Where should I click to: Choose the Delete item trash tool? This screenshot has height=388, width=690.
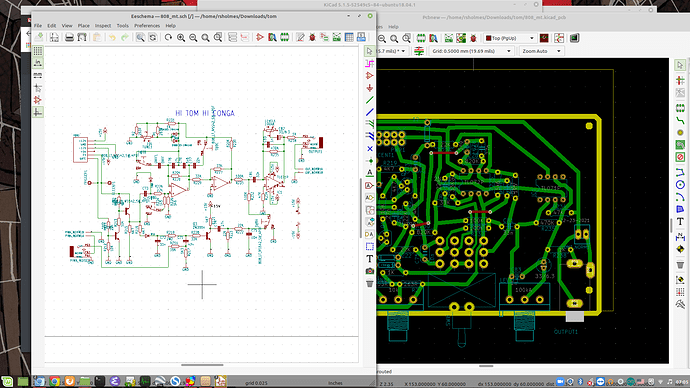370,284
